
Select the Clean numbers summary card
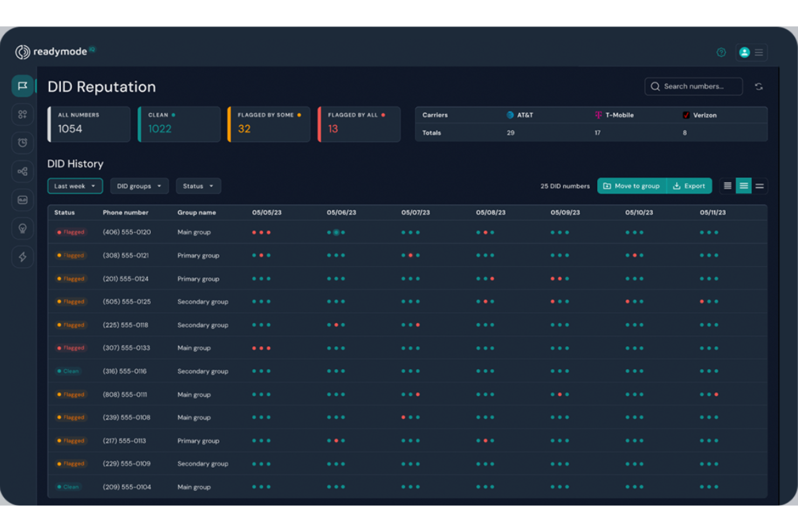pyautogui.click(x=178, y=124)
